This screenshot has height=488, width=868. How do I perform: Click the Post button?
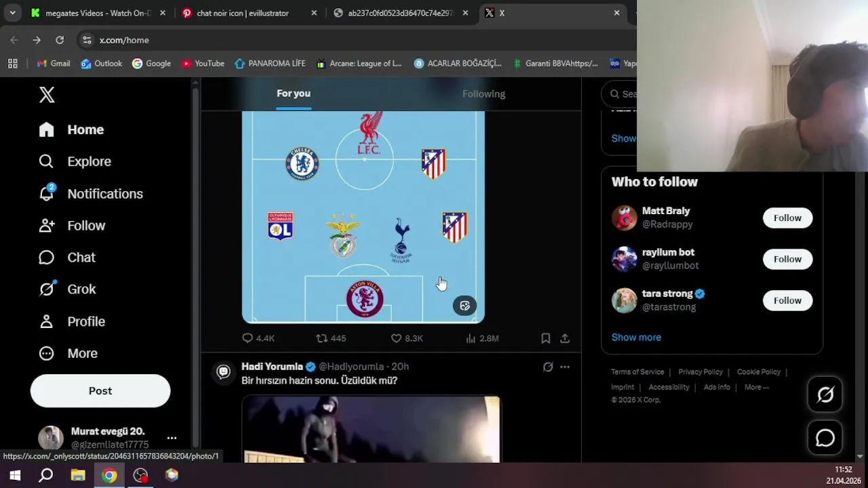100,391
